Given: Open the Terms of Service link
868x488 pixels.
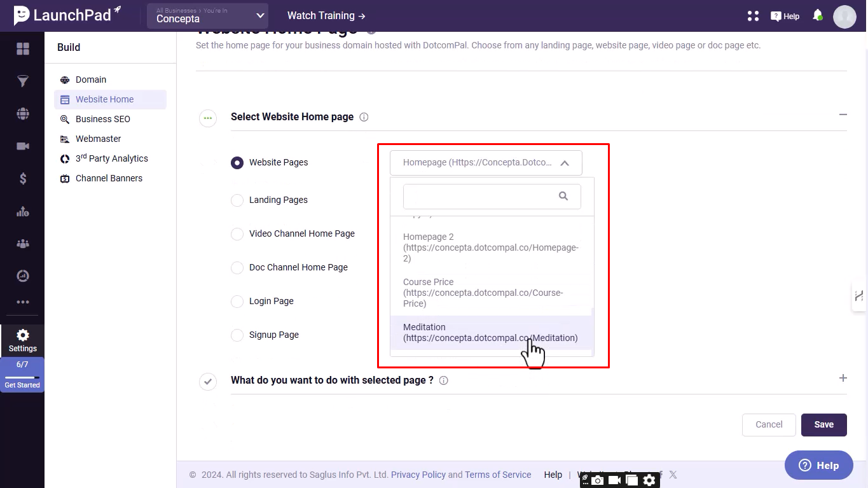Looking at the screenshot, I should tap(498, 475).
